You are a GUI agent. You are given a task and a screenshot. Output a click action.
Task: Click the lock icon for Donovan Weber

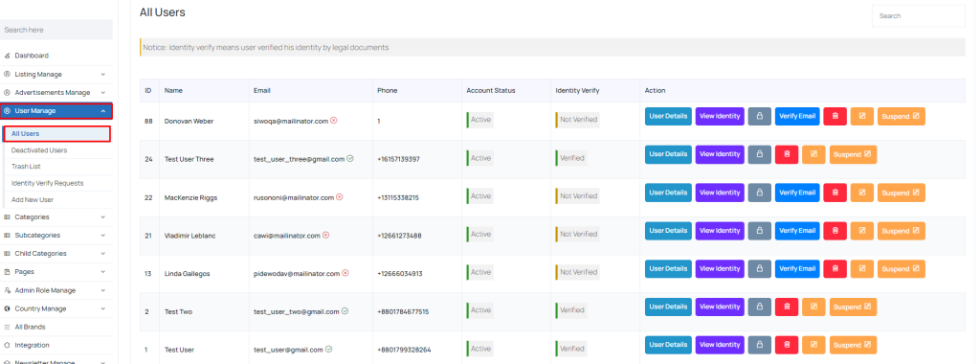[759, 116]
